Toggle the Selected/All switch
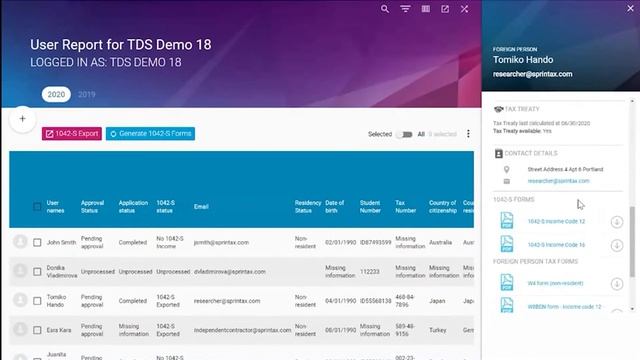This screenshot has height=360, width=640. click(x=404, y=134)
